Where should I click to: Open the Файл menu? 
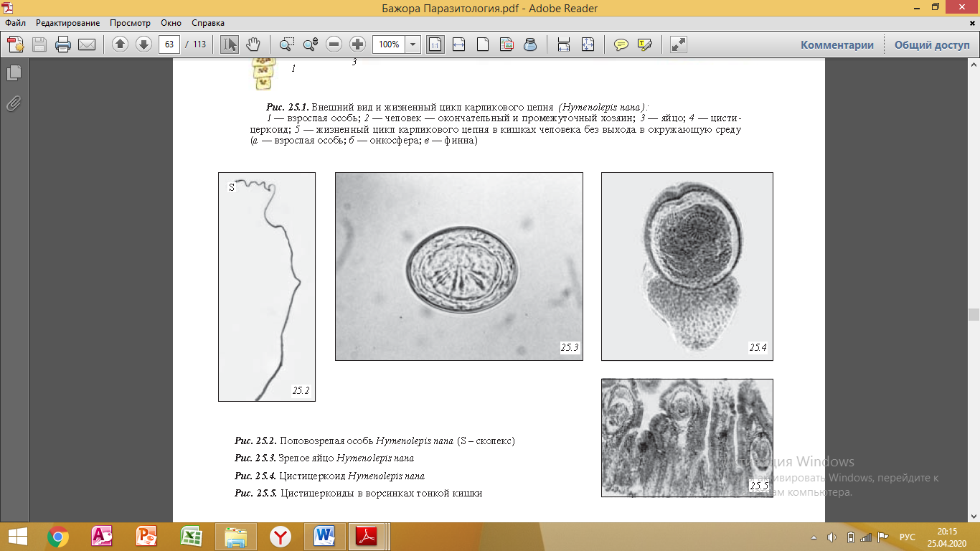tap(15, 23)
